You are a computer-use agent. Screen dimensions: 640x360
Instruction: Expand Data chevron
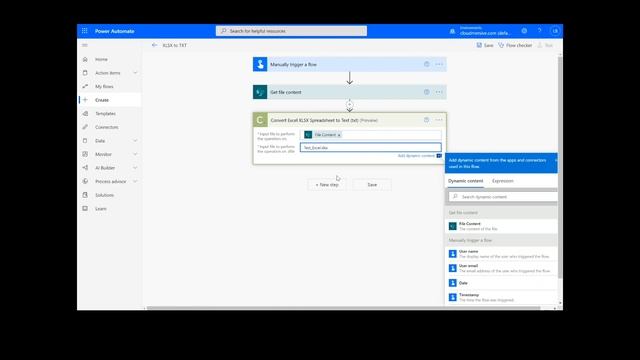coord(135,141)
